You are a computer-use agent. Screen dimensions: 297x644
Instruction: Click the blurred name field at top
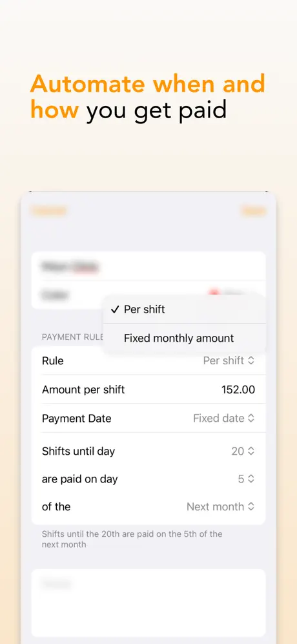pyautogui.click(x=148, y=266)
